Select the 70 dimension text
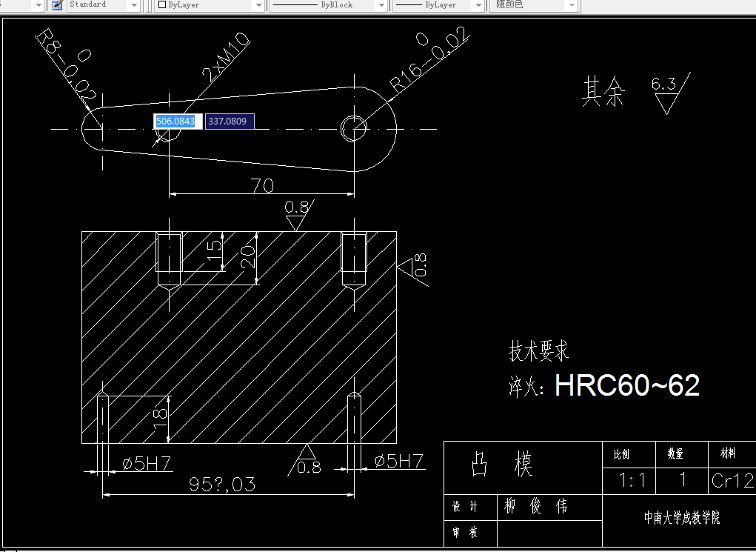Screen dimensions: 756x552 pos(262,186)
